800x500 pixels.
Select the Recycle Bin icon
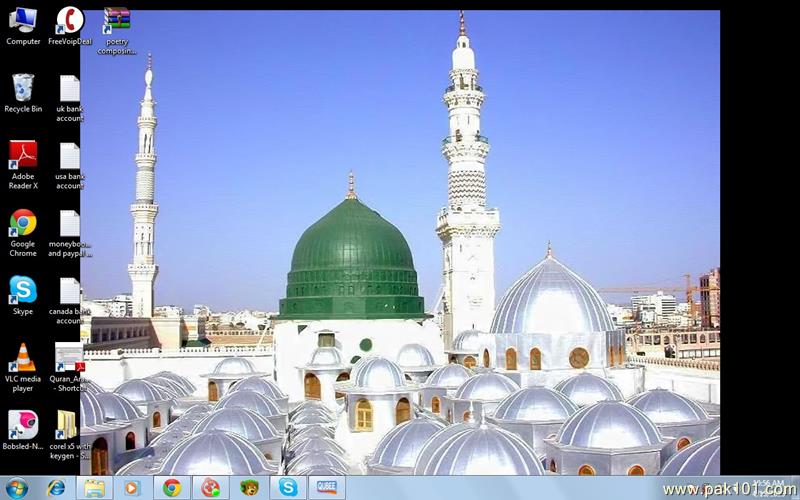point(22,88)
